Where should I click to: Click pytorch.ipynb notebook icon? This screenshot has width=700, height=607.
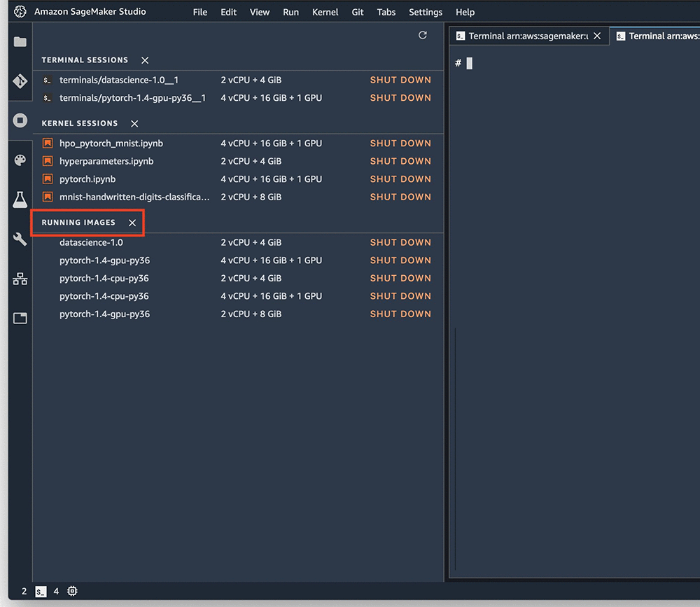pyautogui.click(x=48, y=179)
